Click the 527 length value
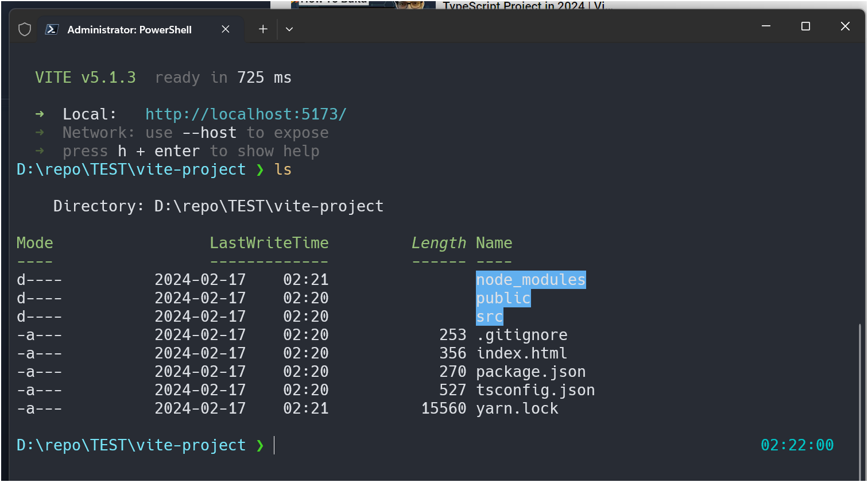Viewport: 868px width, 482px height. pos(453,390)
